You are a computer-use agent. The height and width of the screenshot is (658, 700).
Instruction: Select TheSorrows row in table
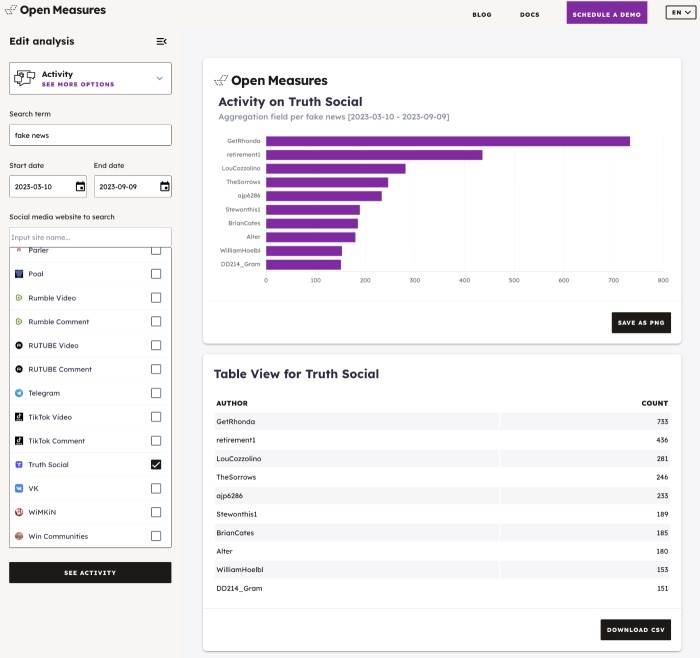442,477
